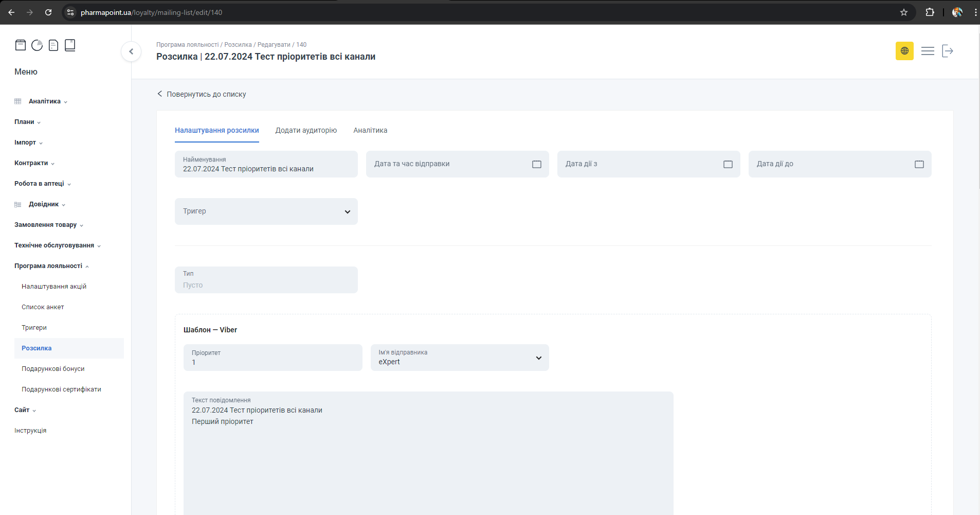Collapse the sidebar with the arrow button
The width and height of the screenshot is (980, 515).
[131, 51]
